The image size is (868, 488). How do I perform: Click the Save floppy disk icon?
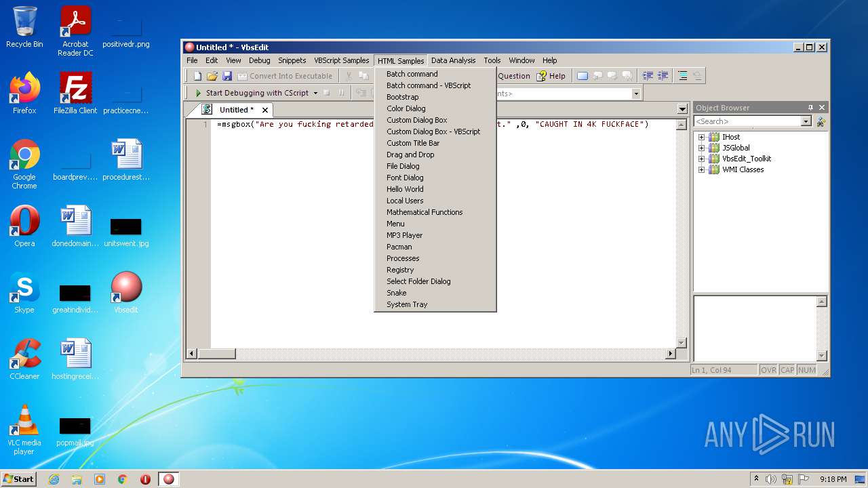pos(227,76)
